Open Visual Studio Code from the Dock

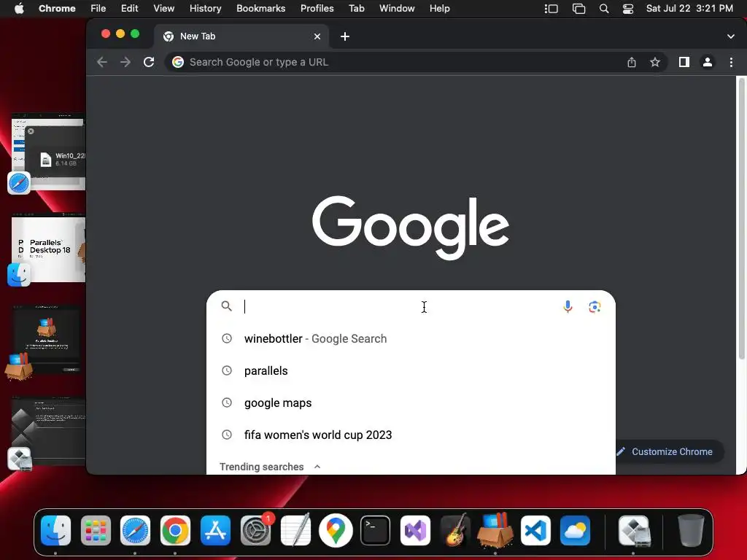point(535,531)
